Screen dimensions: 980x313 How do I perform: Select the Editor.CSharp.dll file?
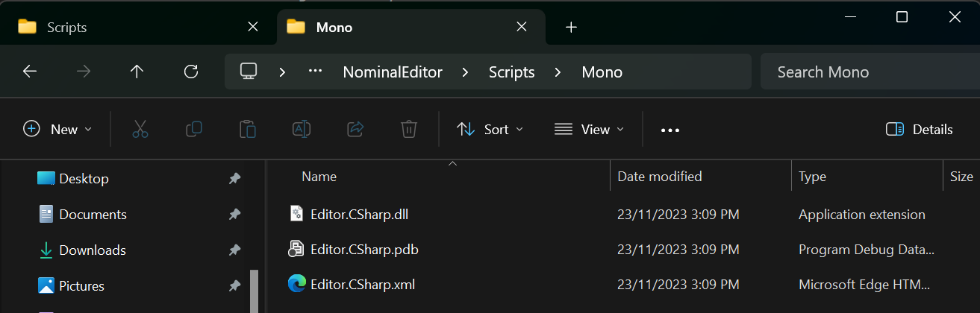[359, 215]
